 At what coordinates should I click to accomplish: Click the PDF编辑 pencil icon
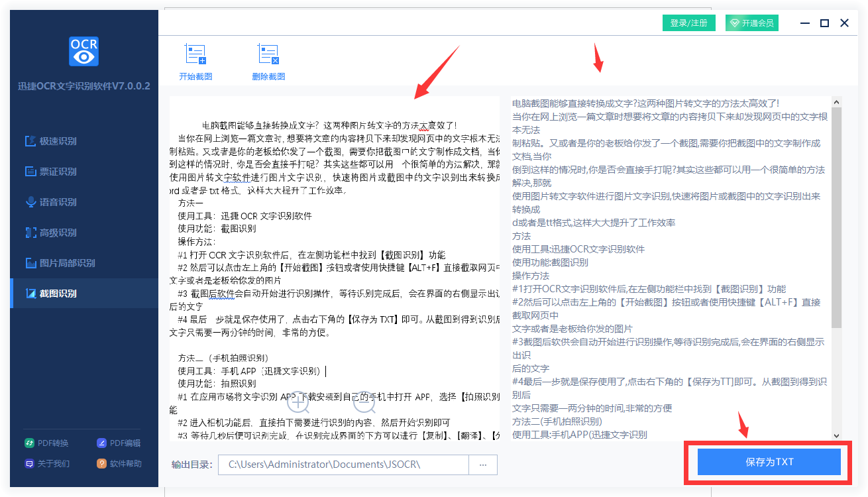point(101,443)
